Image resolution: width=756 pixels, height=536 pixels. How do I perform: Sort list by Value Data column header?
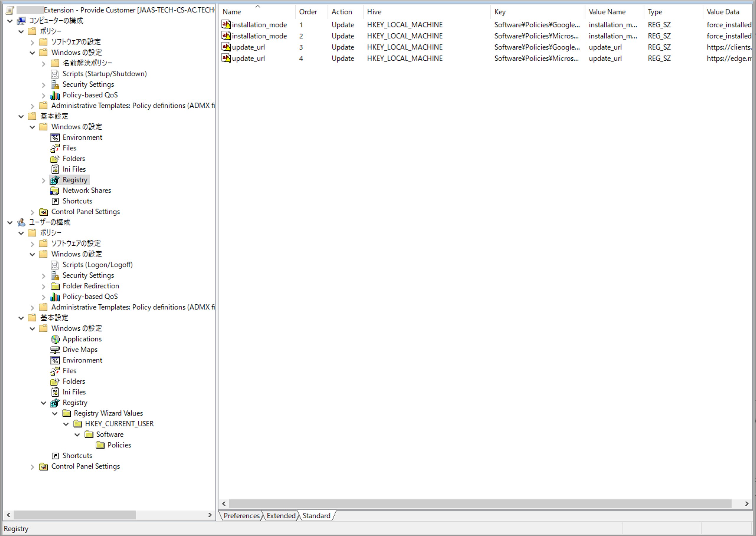[728, 11]
